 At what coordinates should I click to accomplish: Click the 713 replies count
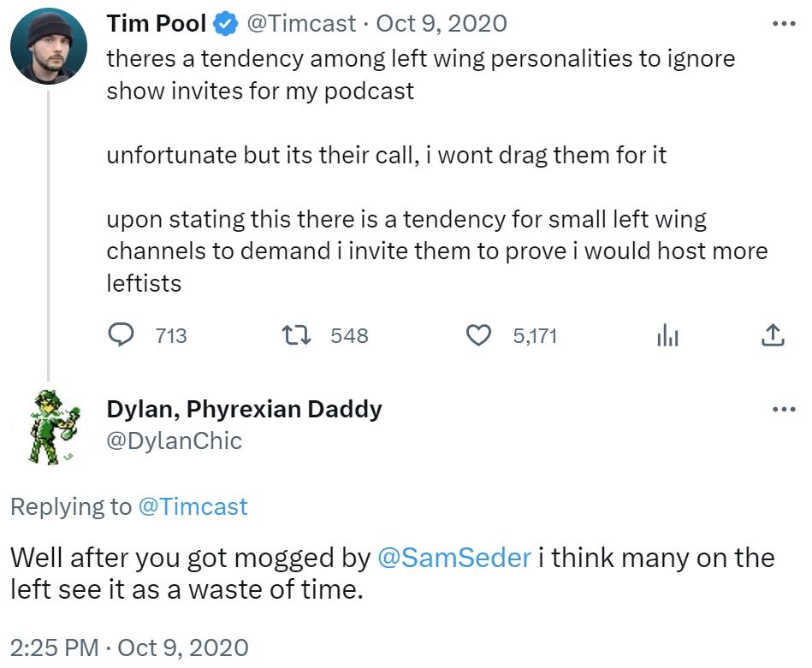(x=171, y=336)
